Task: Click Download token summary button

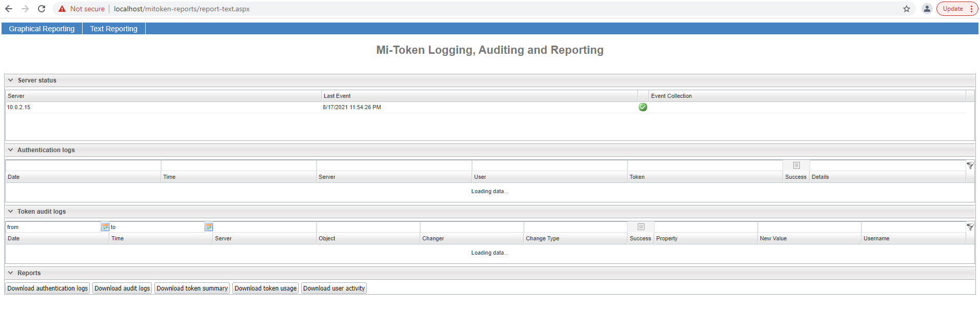Action: click(192, 288)
